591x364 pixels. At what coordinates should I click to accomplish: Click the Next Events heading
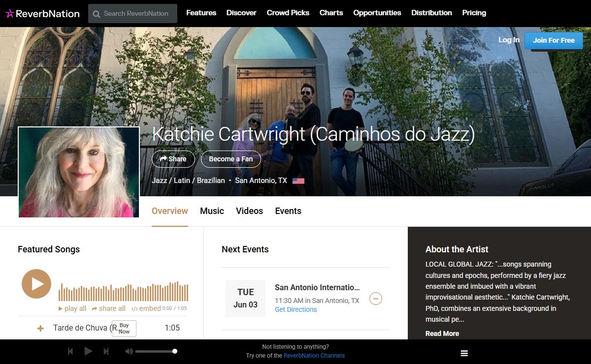(245, 249)
